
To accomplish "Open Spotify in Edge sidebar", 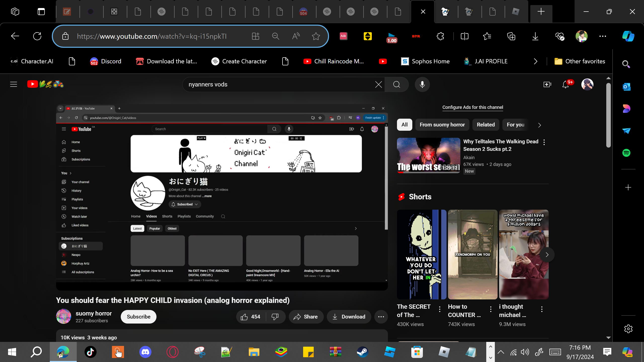I will coord(626,153).
